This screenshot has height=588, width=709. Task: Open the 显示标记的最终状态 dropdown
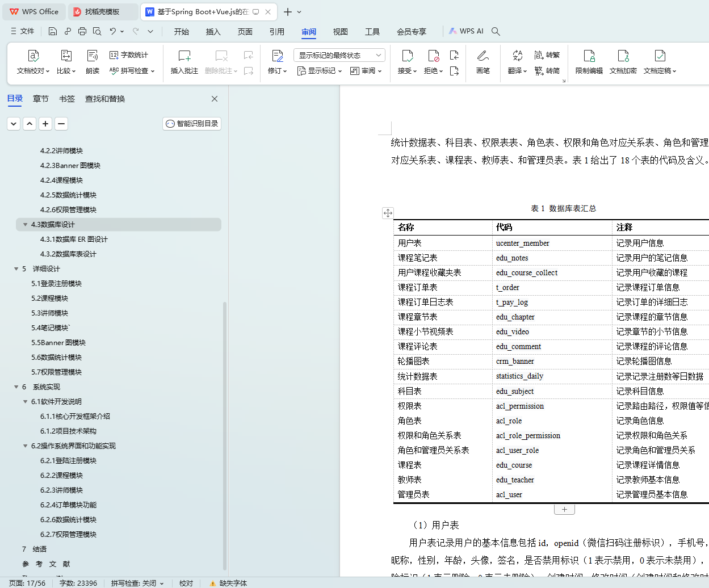coord(339,55)
